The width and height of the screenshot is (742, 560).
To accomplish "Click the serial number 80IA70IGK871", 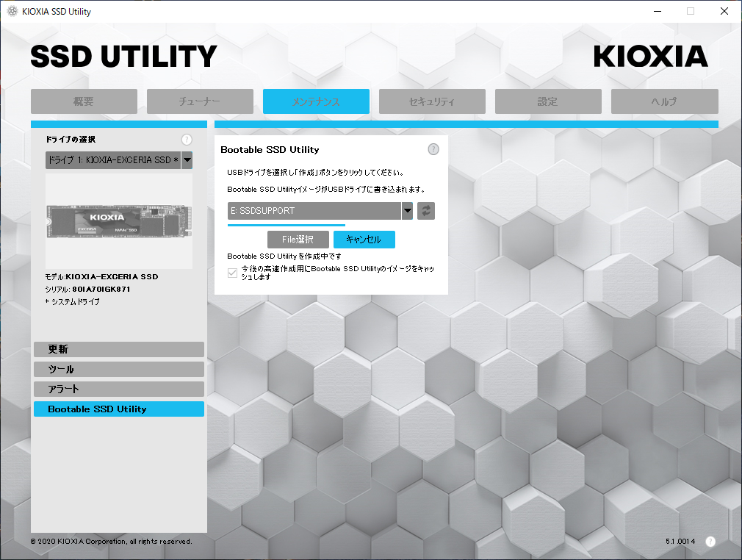I will click(101, 290).
